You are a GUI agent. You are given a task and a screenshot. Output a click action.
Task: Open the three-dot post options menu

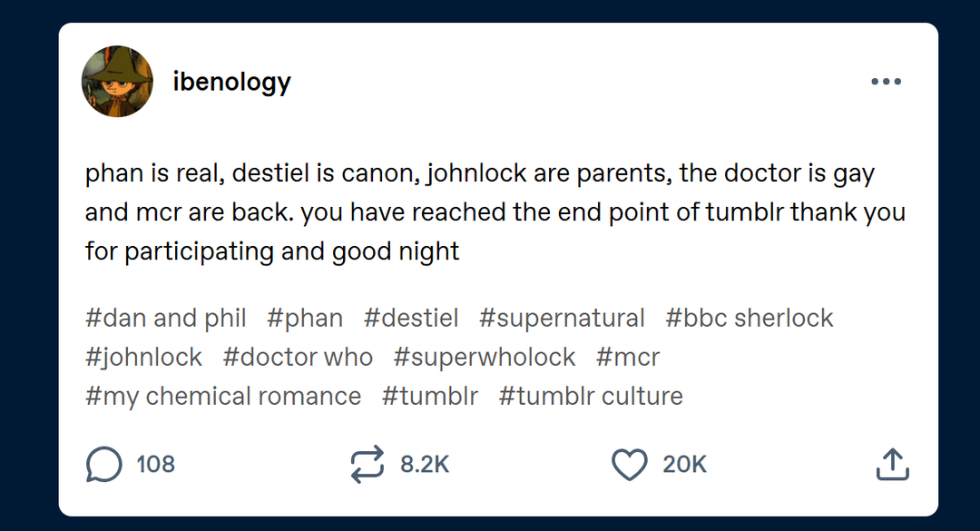pyautogui.click(x=886, y=82)
